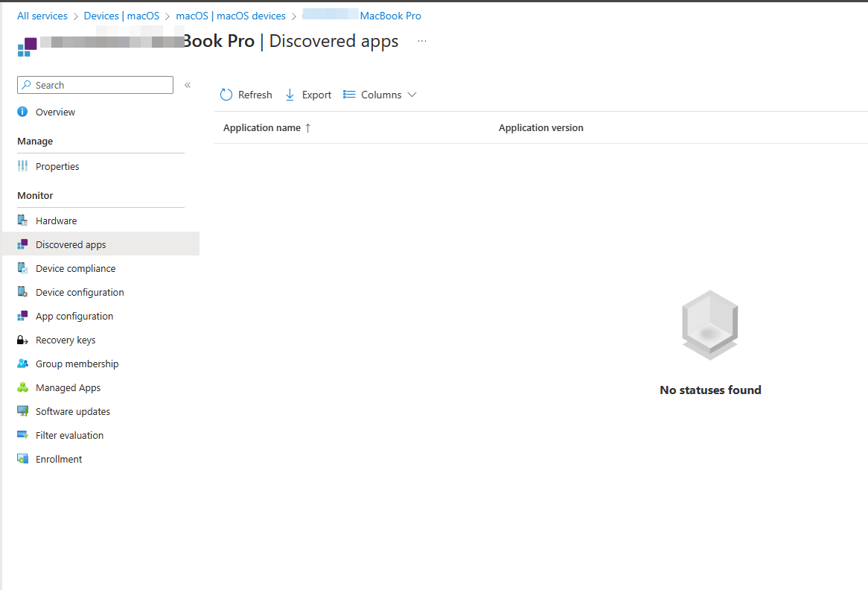Open the Group membership section
Screen dimensions: 868x590
77,363
